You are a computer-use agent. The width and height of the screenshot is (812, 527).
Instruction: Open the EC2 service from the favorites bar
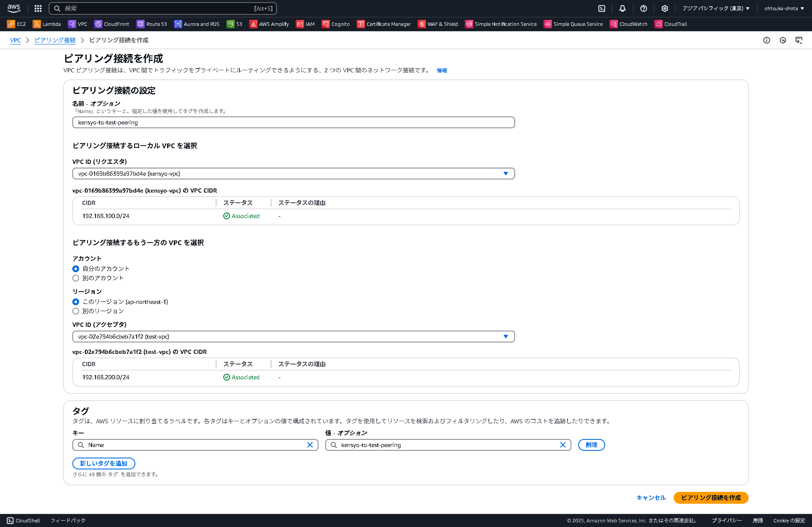(16, 24)
